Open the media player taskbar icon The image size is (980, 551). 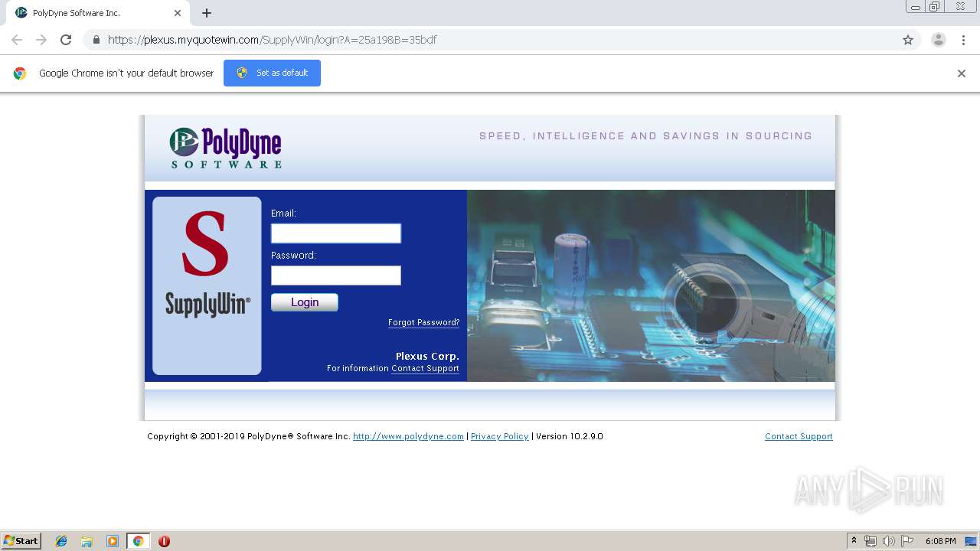(x=113, y=541)
